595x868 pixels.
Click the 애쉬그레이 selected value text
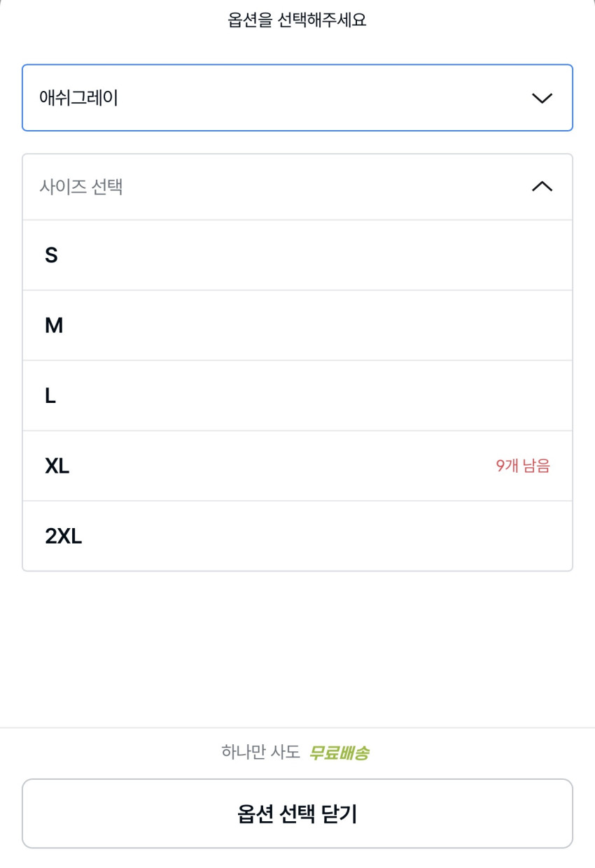point(78,98)
